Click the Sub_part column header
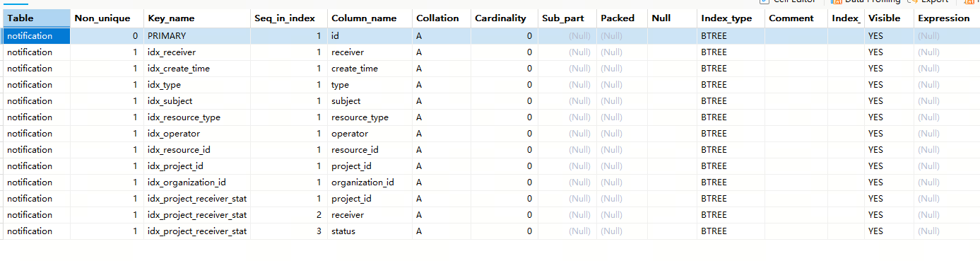This screenshot has width=980, height=261. tap(567, 18)
